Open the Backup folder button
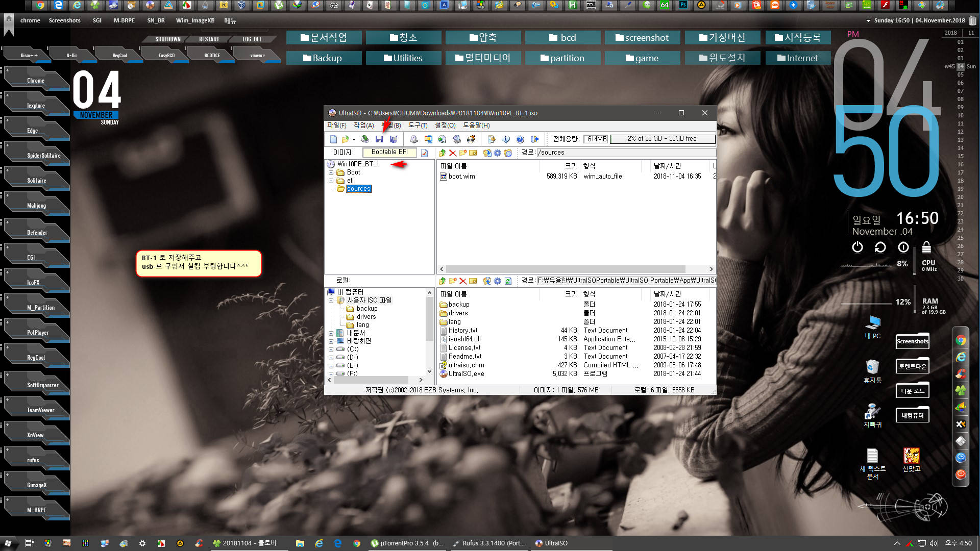This screenshot has width=980, height=551. [x=324, y=58]
